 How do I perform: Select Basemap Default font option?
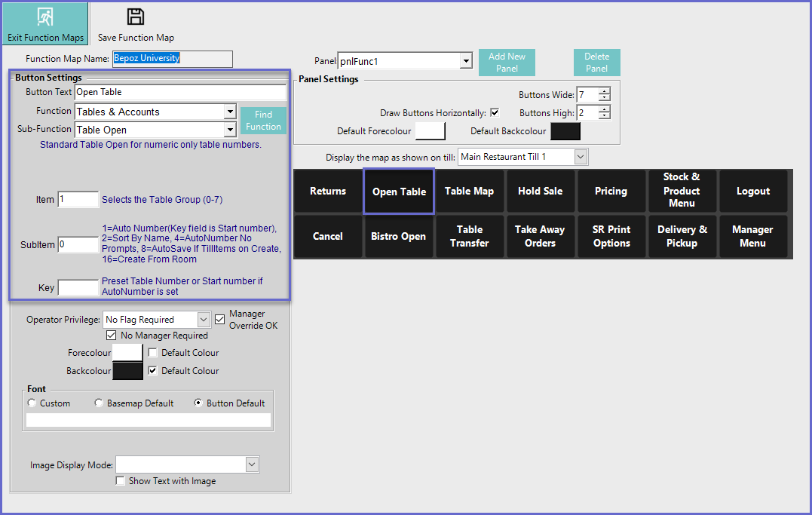coord(99,403)
